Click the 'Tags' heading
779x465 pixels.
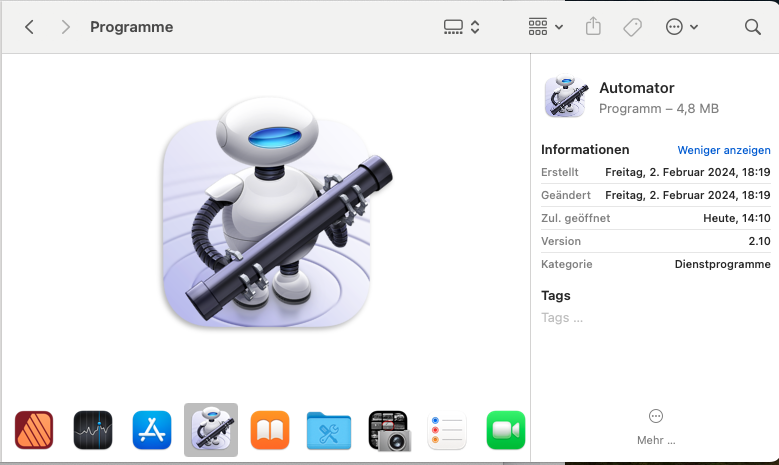[555, 296]
